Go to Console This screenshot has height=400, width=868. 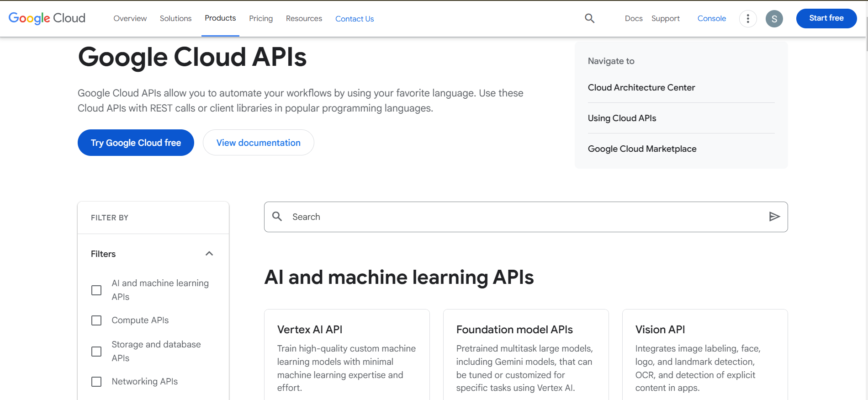tap(712, 18)
